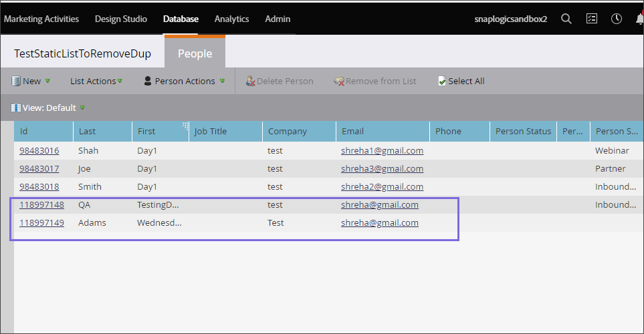This screenshot has width=644, height=334.
Task: Expand the Person Actions dropdown arrow
Action: click(x=222, y=81)
